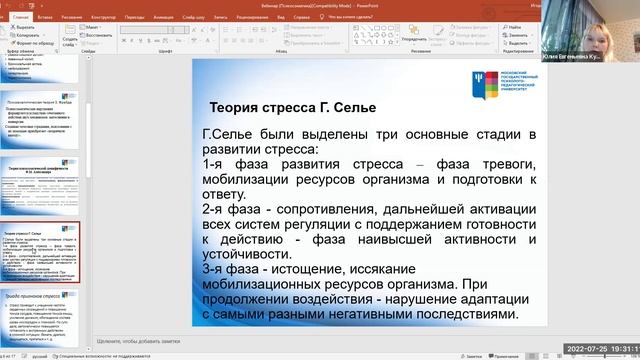Open the Рисование ribbon tab

(x=72, y=17)
